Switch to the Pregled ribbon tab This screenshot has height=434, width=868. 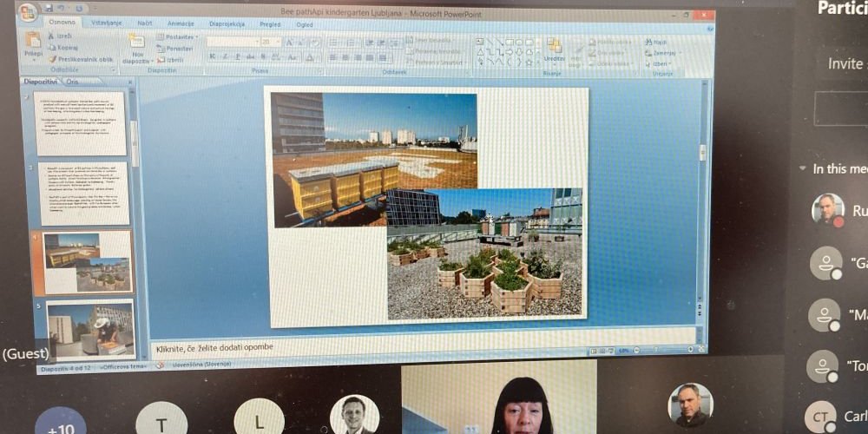[271, 24]
